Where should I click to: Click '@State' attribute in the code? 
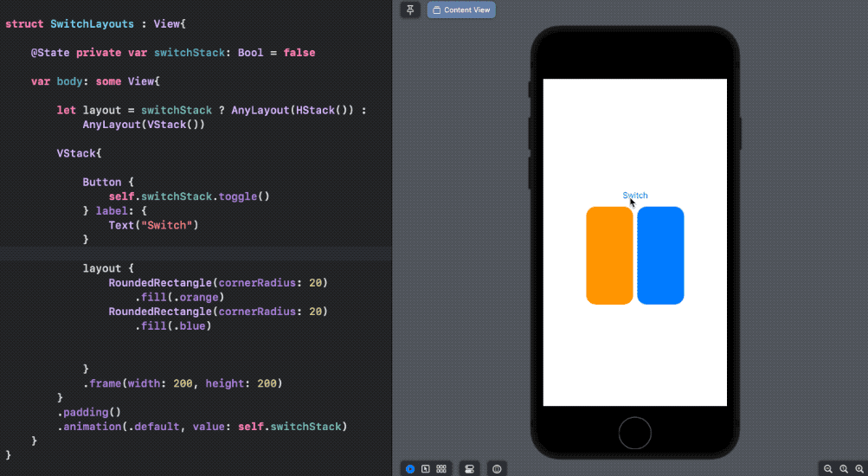coord(50,53)
